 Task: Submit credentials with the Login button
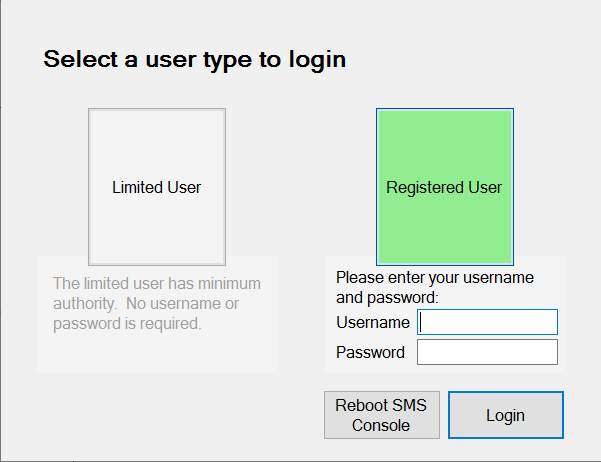506,415
